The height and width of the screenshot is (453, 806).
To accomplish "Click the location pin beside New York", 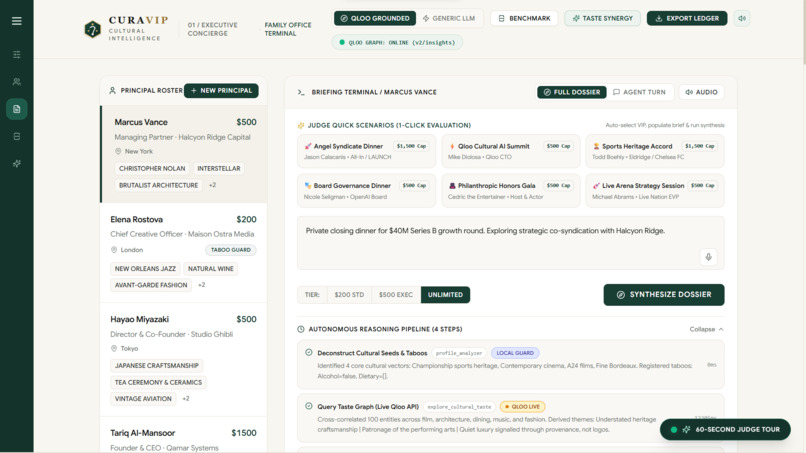I will click(x=118, y=151).
